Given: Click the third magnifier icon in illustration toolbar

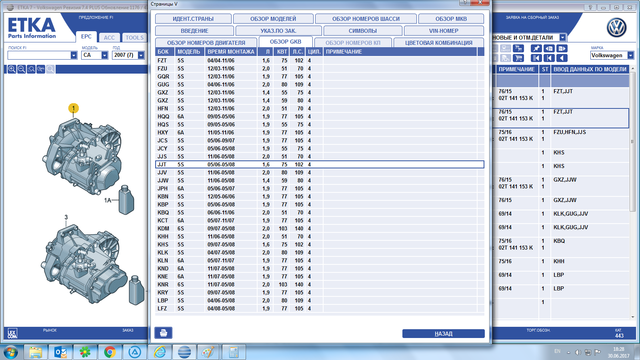Looking at the screenshot, I should click(x=31, y=69).
